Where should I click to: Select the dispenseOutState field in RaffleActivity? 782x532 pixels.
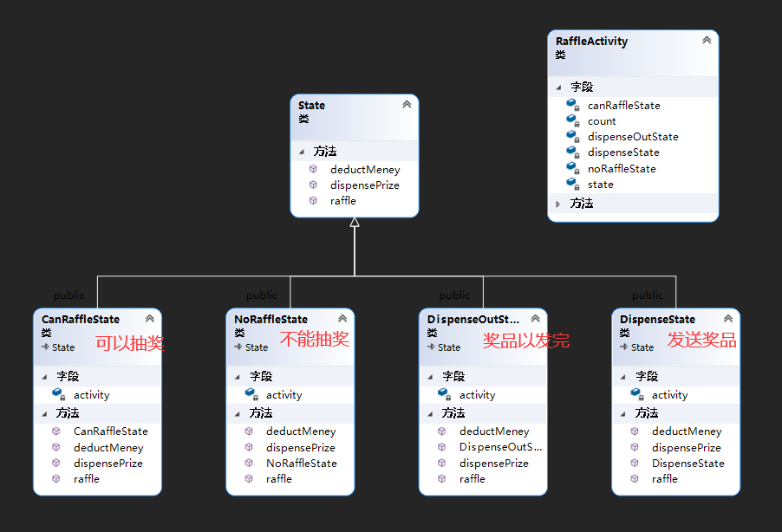pyautogui.click(x=633, y=137)
